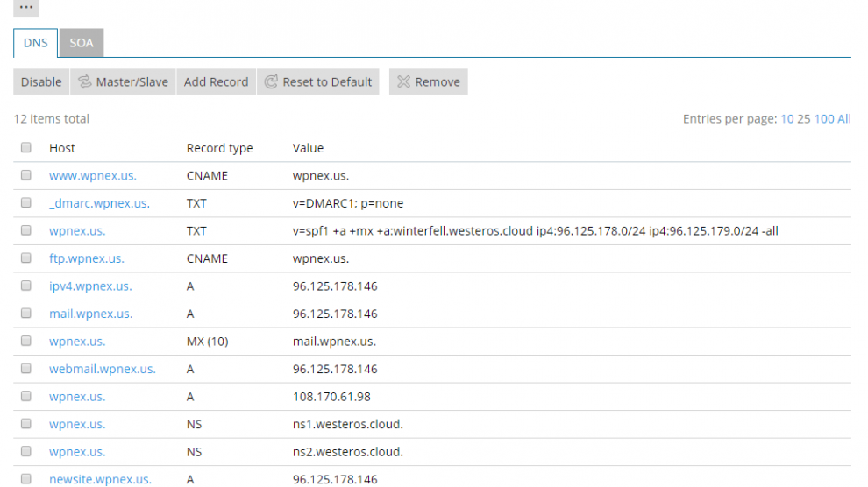868x487 pixels.
Task: Toggle the select-all checkbox beside Host
Action: click(x=26, y=147)
